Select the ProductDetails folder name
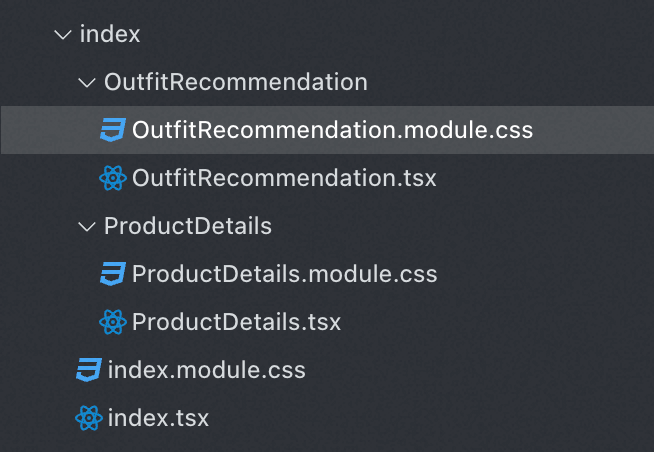 [x=188, y=227]
